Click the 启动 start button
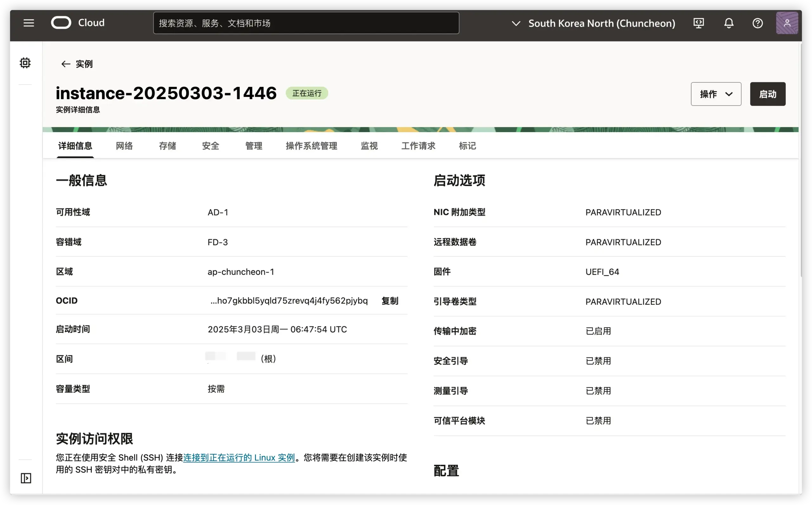Viewport: 812px width, 505px height. pos(768,94)
